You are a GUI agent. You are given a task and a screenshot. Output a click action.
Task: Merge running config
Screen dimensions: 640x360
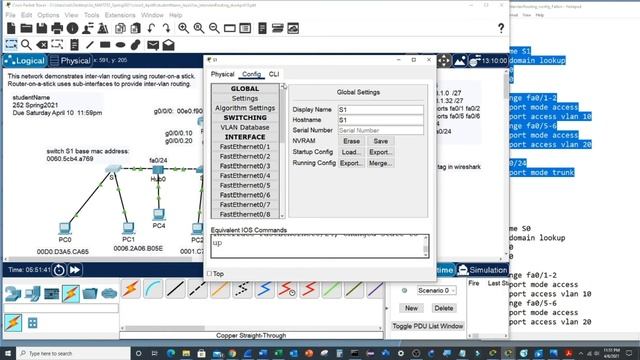(380, 163)
